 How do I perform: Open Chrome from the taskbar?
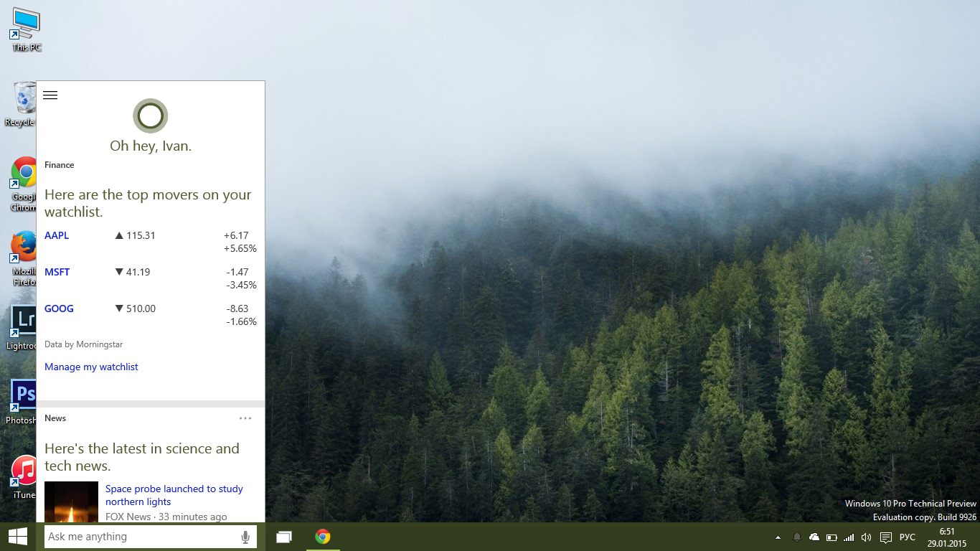tap(323, 537)
